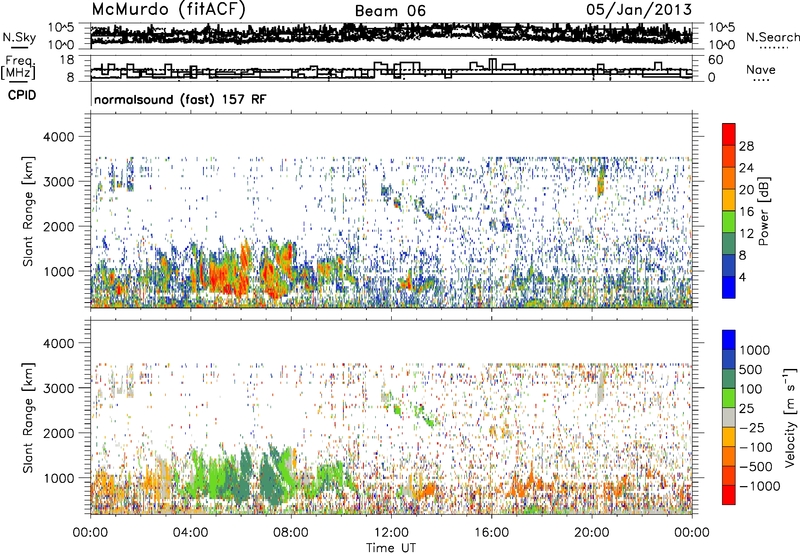Pick the red segment of power colorbar
This screenshot has height=554, width=800.
tap(729, 134)
